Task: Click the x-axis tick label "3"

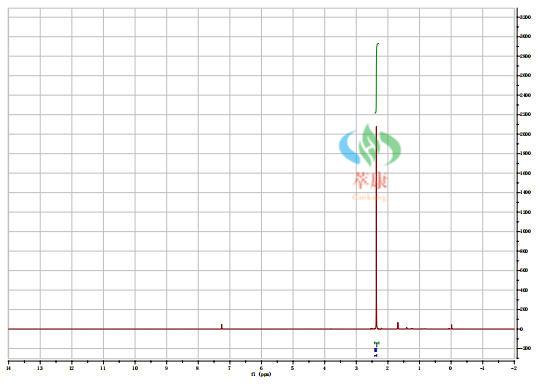Action: [x=356, y=368]
